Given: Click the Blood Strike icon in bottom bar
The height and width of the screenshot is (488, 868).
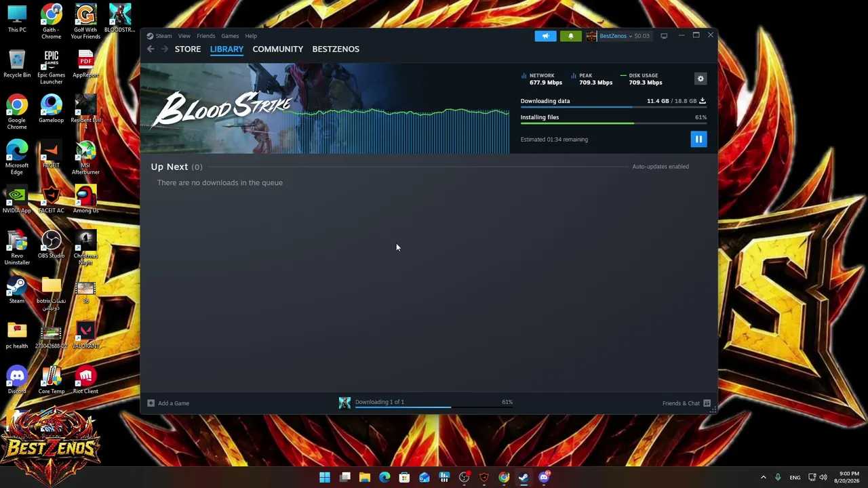Looking at the screenshot, I should 344,403.
